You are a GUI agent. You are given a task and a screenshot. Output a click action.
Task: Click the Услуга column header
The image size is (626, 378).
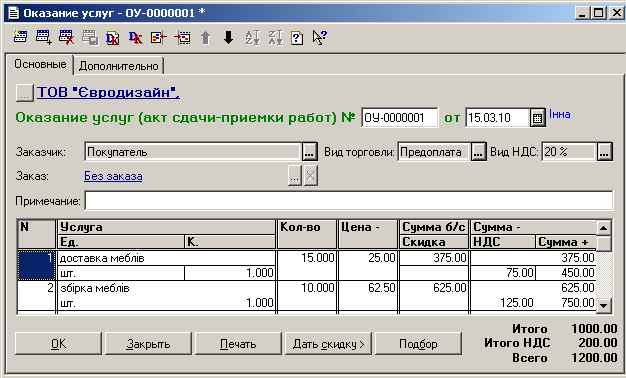click(167, 227)
